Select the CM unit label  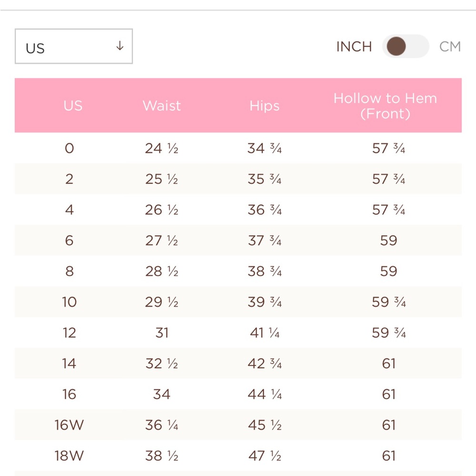[450, 47]
